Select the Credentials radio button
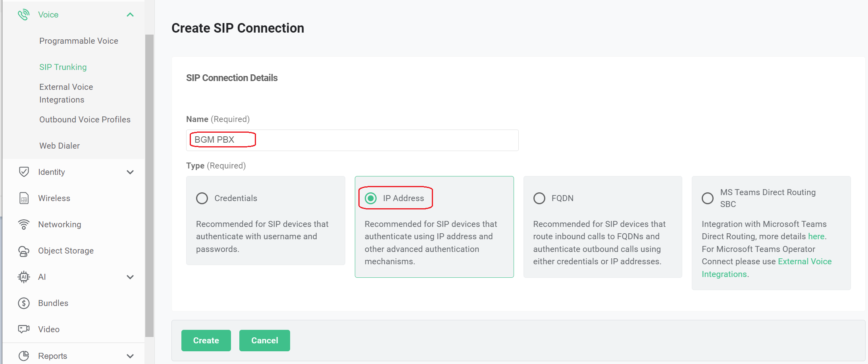Image resolution: width=868 pixels, height=364 pixels. click(x=202, y=198)
